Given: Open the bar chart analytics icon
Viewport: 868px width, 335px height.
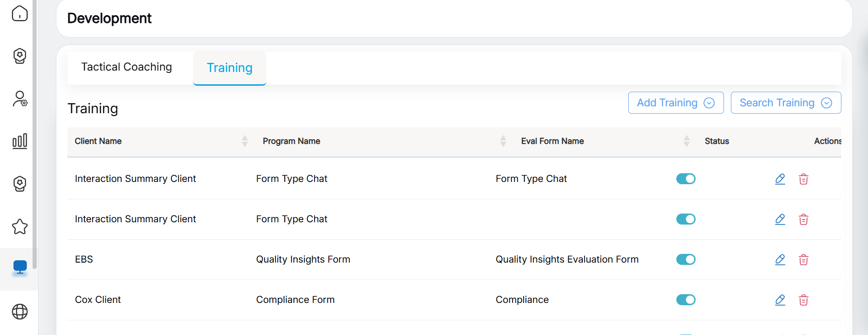Looking at the screenshot, I should 20,141.
